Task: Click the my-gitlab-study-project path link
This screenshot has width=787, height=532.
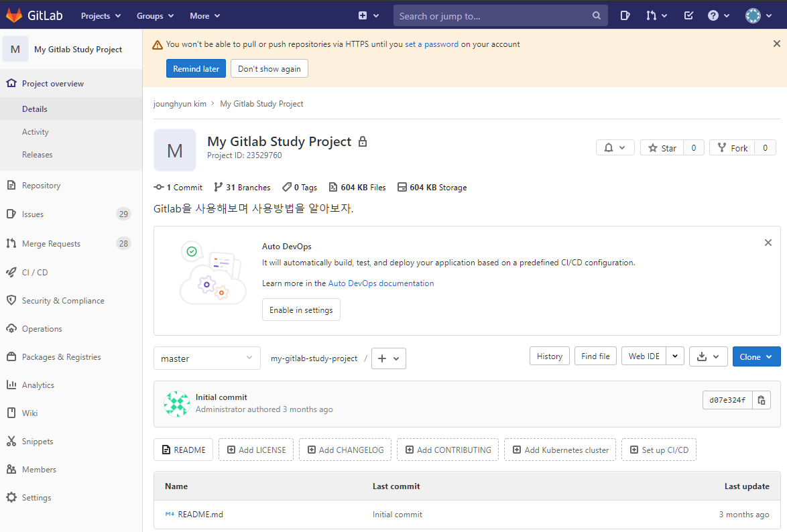Action: [x=314, y=358]
